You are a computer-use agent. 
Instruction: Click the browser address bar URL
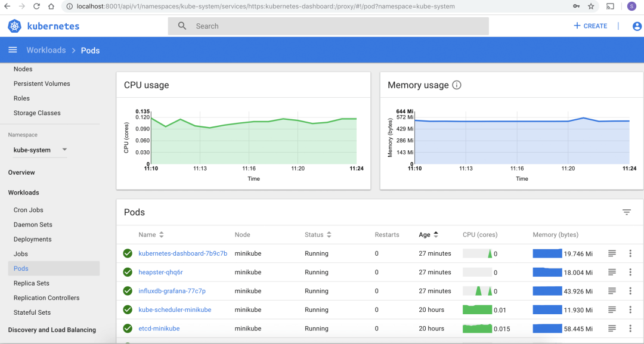265,6
